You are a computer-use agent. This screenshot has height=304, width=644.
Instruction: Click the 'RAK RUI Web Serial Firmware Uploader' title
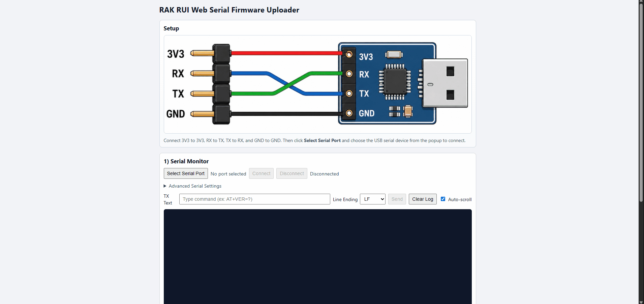229,10
